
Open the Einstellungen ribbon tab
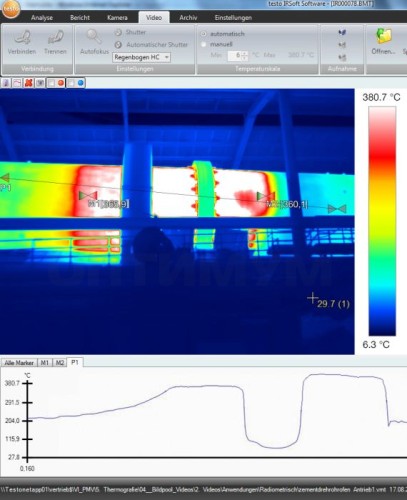click(x=233, y=18)
